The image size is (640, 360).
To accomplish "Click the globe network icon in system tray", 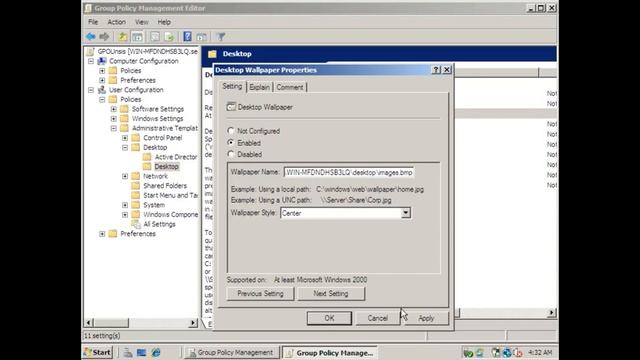I will pos(507,353).
